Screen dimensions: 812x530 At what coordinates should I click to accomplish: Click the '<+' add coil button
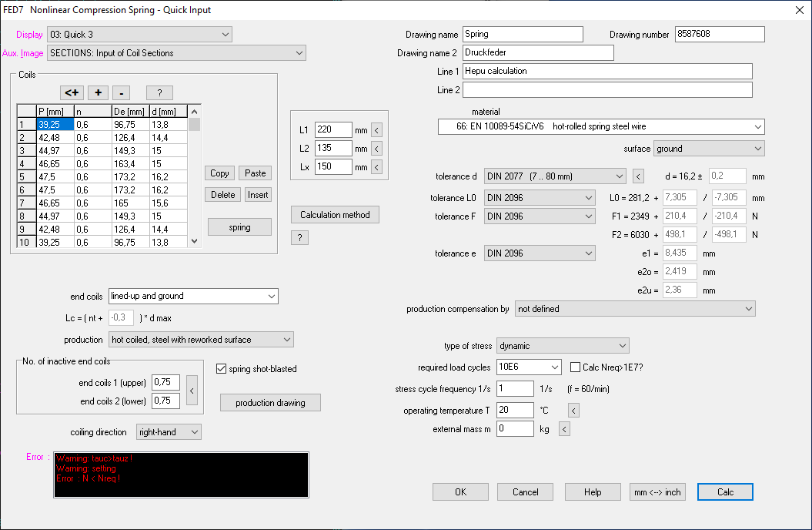tap(72, 92)
